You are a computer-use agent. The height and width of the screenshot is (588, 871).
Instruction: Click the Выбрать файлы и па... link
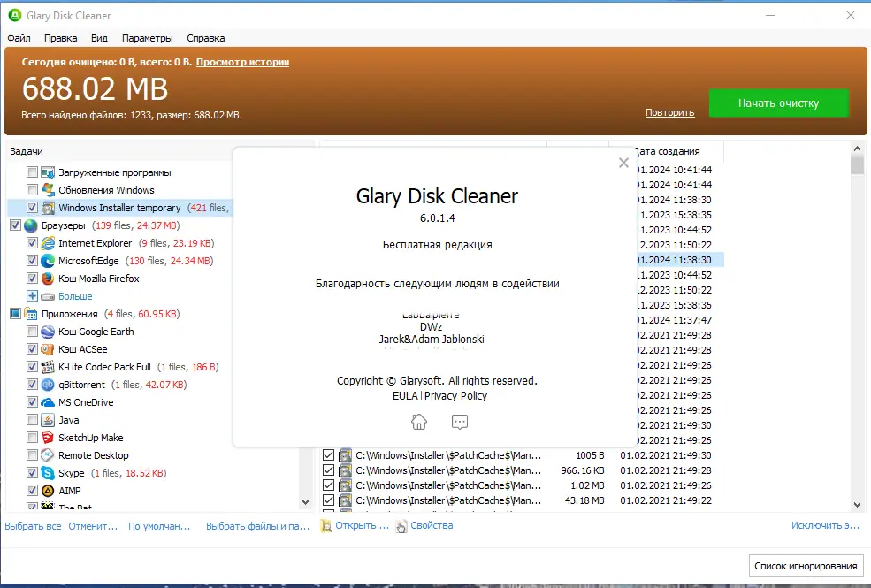point(257,526)
